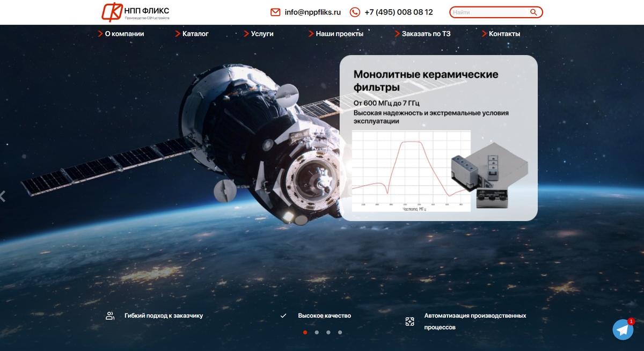
Task: Open the Контакты page
Action: [x=504, y=34]
